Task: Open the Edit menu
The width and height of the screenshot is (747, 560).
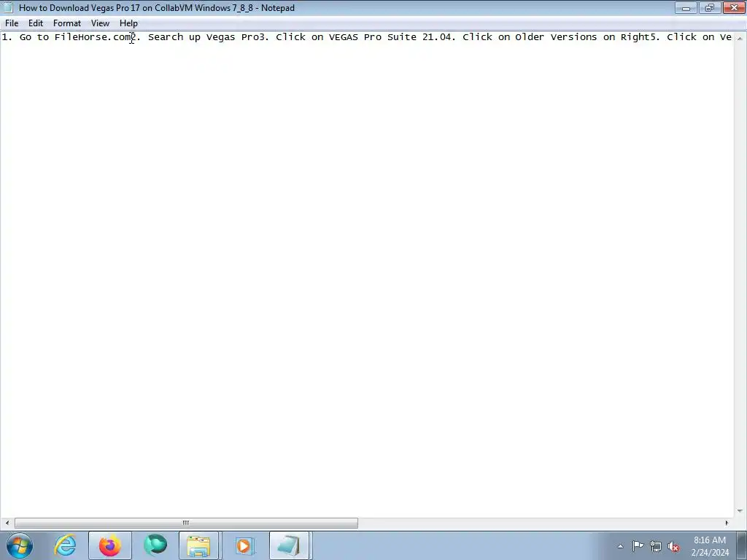Action: (36, 23)
